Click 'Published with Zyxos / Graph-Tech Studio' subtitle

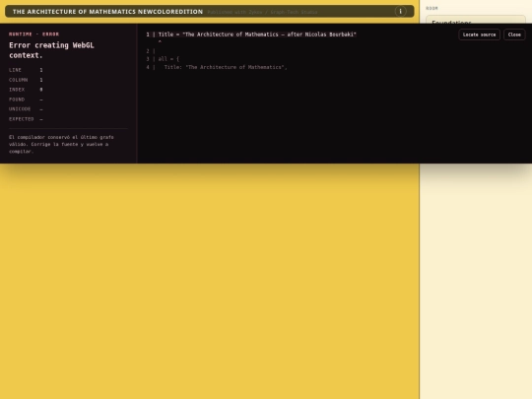(262, 12)
